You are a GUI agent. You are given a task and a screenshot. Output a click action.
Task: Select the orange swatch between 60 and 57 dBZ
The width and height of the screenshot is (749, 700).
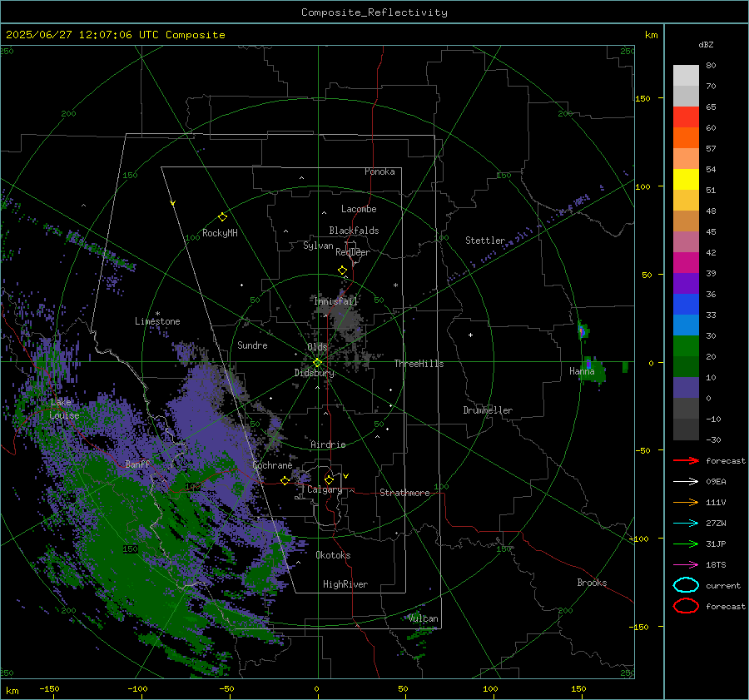[686, 138]
